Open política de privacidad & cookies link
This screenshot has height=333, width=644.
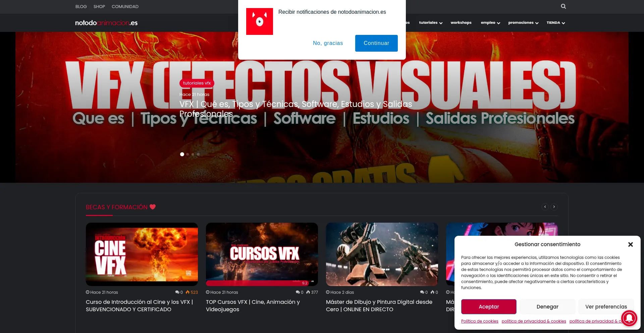click(x=534, y=321)
